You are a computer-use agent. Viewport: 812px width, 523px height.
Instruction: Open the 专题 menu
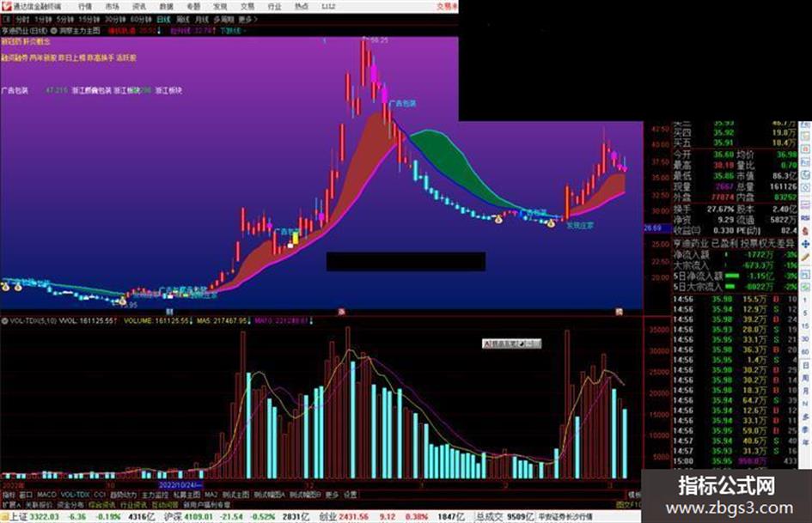193,7
